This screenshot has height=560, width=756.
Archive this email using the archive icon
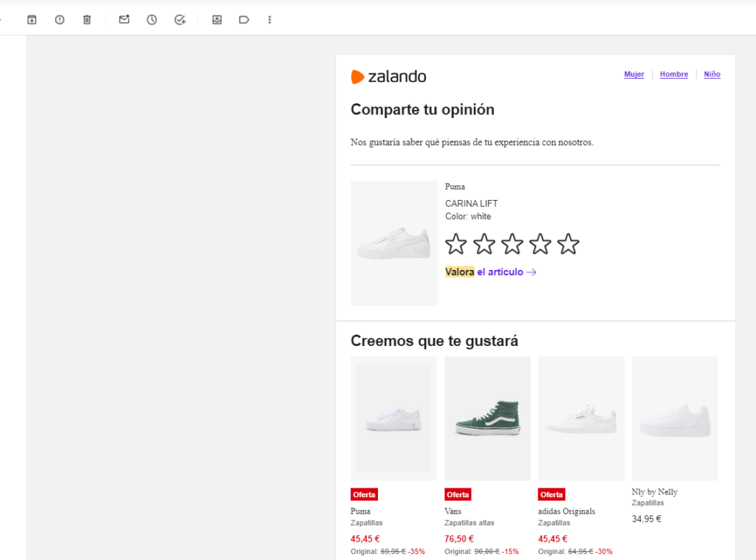point(32,20)
